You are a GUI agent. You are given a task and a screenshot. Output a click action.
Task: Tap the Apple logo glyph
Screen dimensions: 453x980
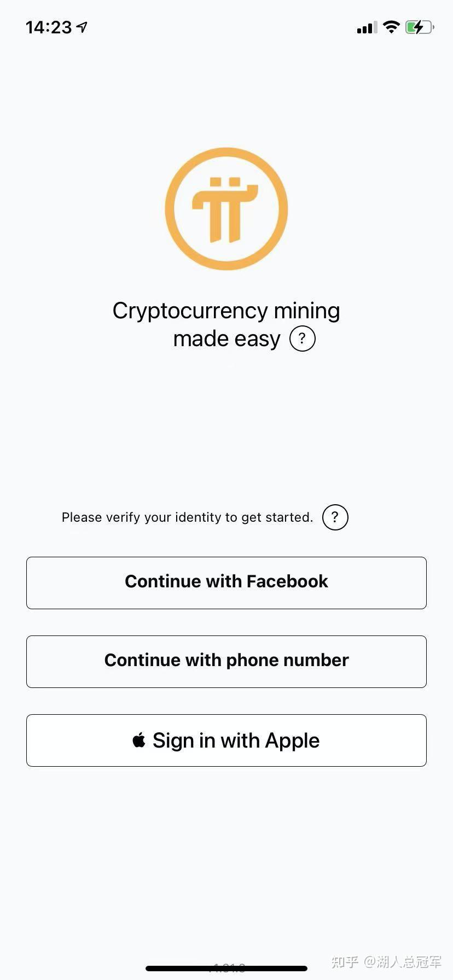click(139, 740)
